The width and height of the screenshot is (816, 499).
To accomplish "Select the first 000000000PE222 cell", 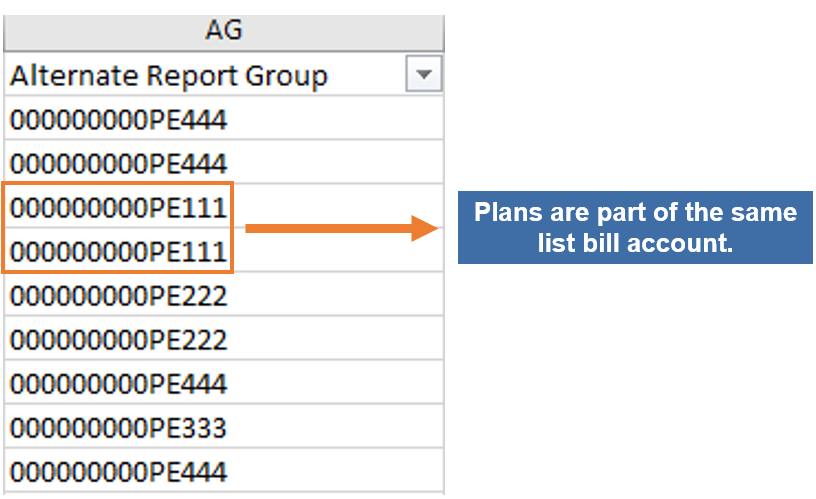I will click(x=120, y=295).
